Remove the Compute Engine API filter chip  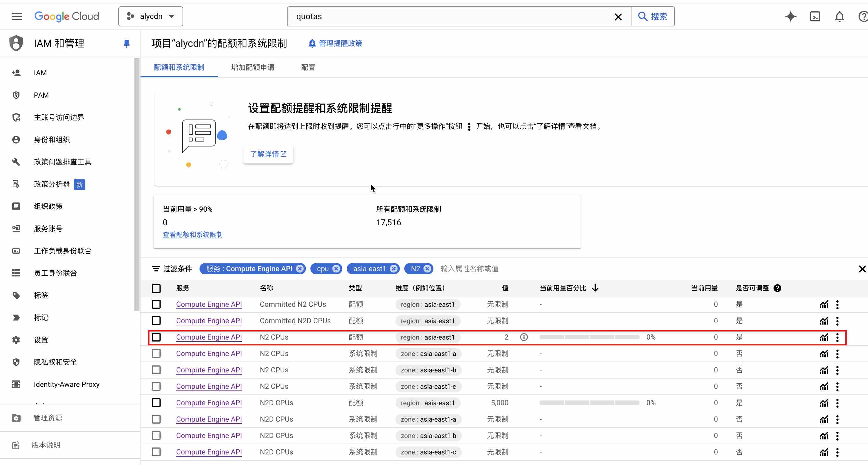(x=300, y=269)
